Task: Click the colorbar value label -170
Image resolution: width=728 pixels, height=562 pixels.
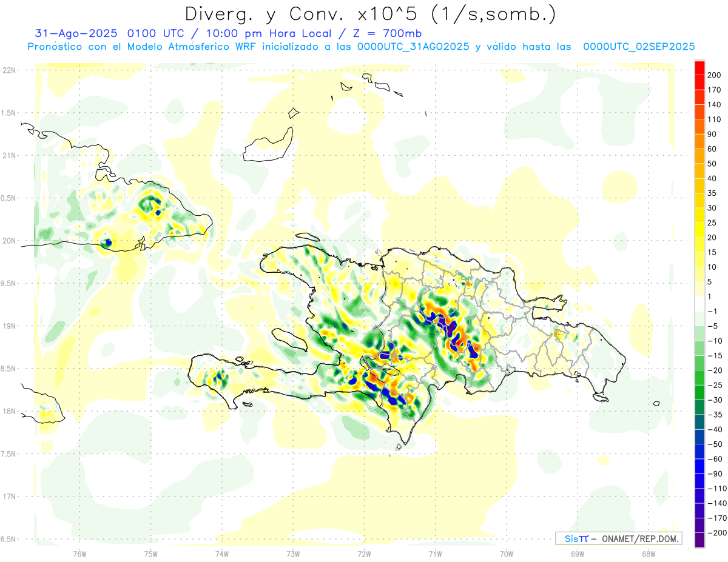Action: tap(716, 518)
